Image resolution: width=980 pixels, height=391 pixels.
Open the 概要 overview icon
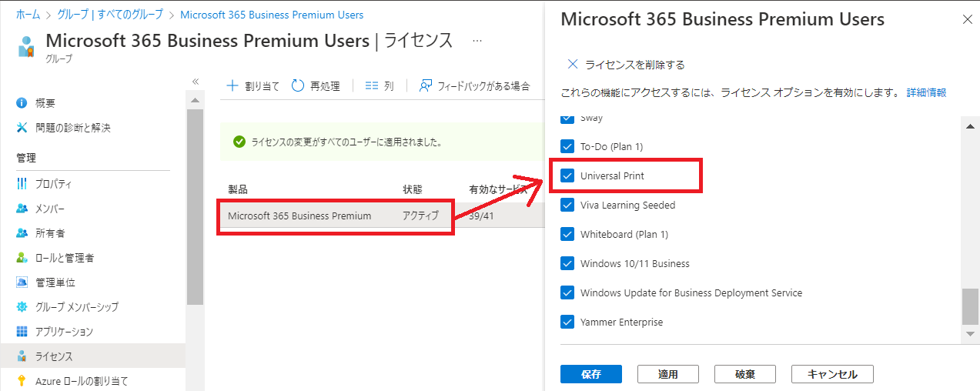pyautogui.click(x=22, y=102)
